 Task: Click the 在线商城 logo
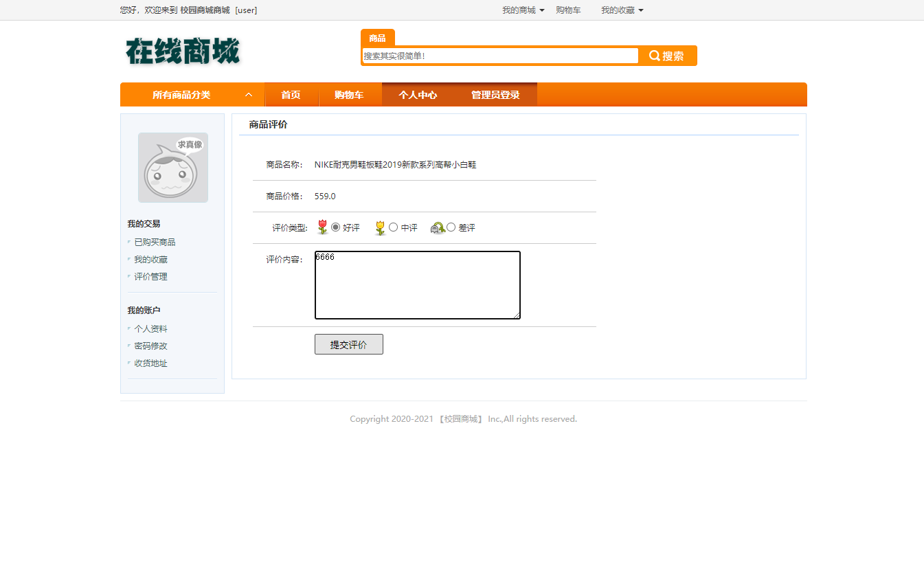181,51
